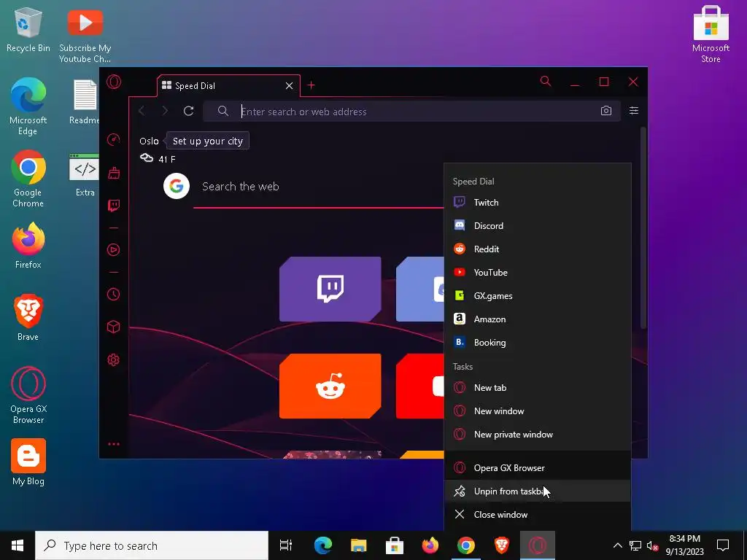
Task: Open the Easy setup sliders icon
Action: 634,111
